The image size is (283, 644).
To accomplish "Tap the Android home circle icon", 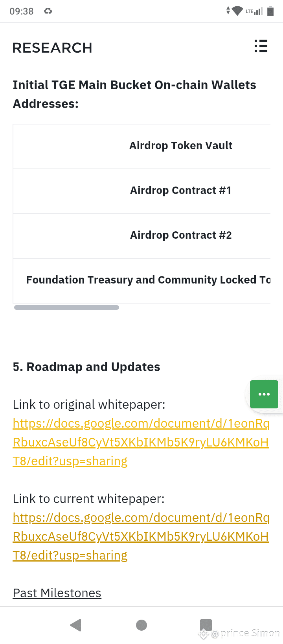I will click(141, 625).
